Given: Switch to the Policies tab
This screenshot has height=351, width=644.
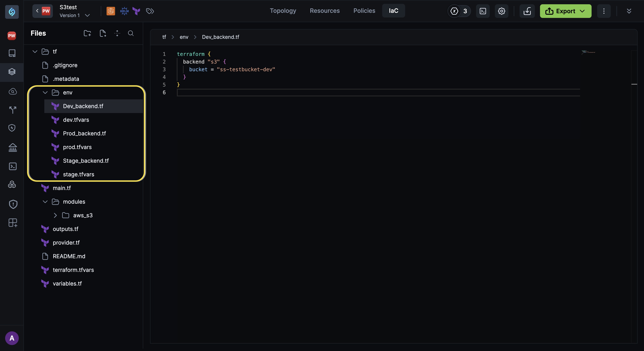Looking at the screenshot, I should (x=364, y=10).
